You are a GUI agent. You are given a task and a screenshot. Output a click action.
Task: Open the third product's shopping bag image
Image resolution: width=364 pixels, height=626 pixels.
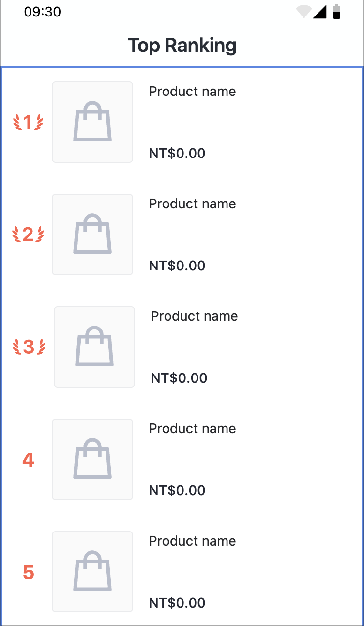click(94, 347)
